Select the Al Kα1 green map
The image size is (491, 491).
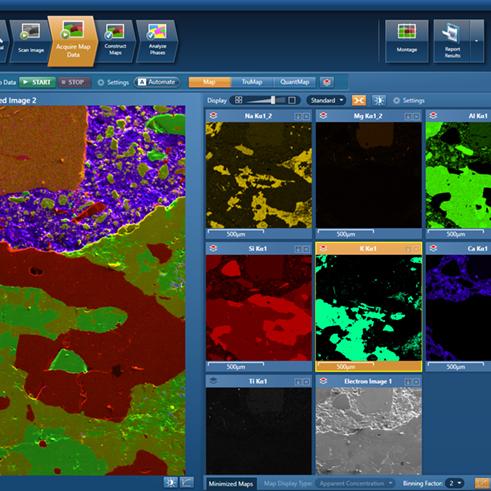click(x=458, y=175)
